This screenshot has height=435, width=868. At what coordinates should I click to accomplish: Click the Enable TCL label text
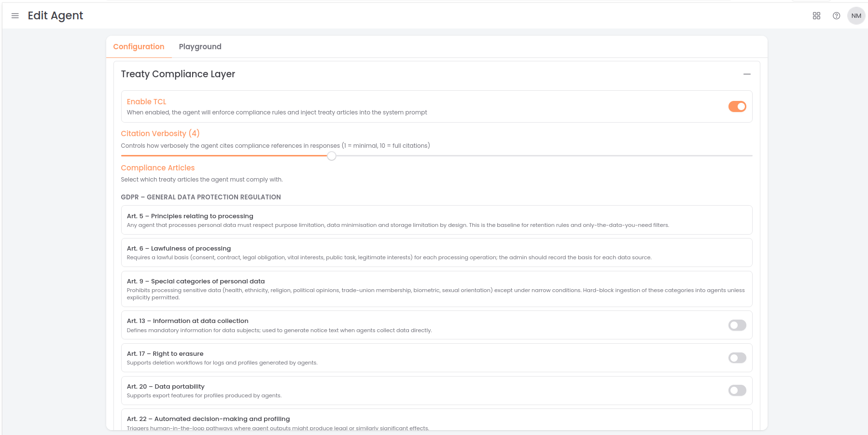(146, 102)
